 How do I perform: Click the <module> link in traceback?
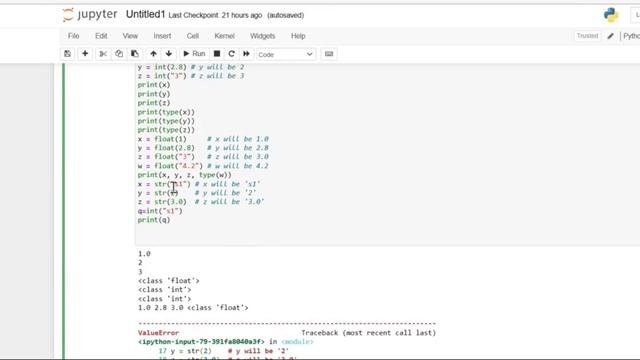[x=298, y=342]
